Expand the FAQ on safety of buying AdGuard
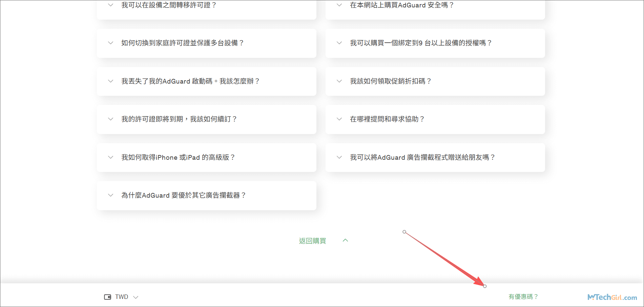Screen dimensions: 644x307 [401, 5]
